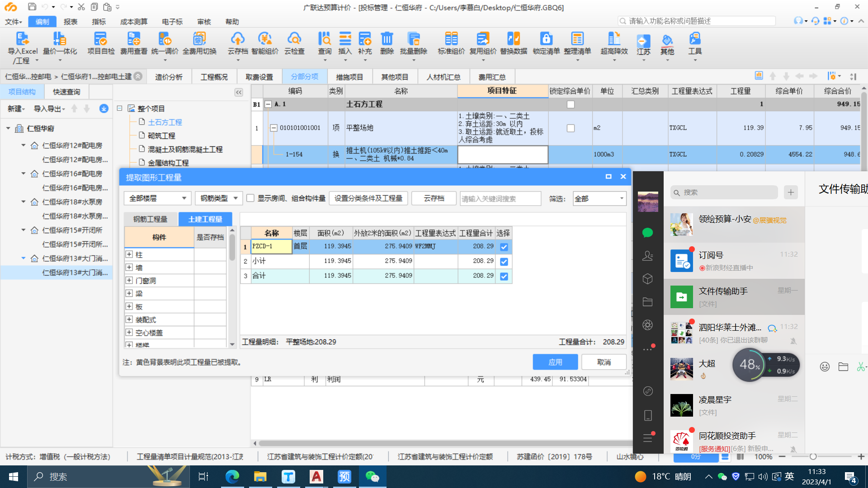Click the 导入导出 button
This screenshot has width=868, height=488.
click(49, 108)
